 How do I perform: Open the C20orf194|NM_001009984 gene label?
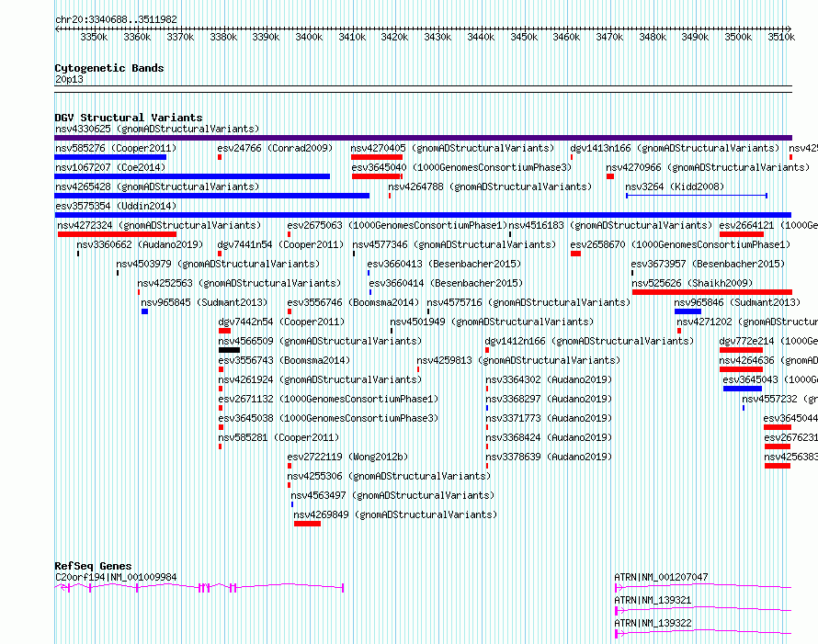(x=116, y=577)
